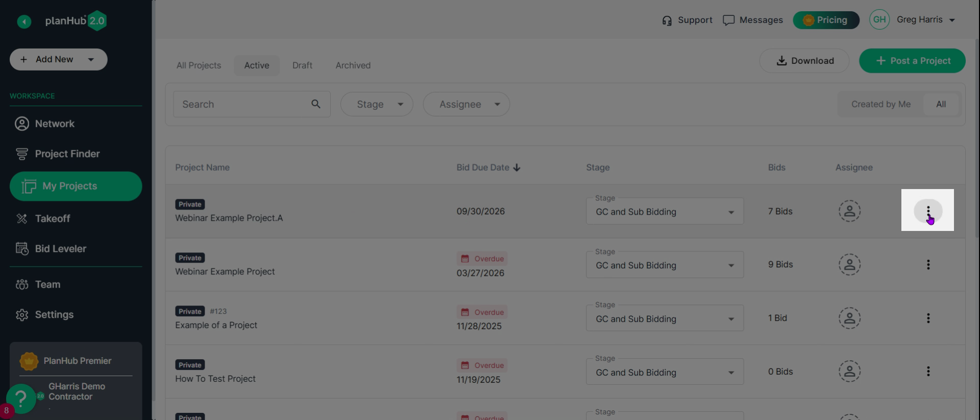Switch to the Archived tab
Viewport: 980px width, 420px height.
(x=353, y=65)
